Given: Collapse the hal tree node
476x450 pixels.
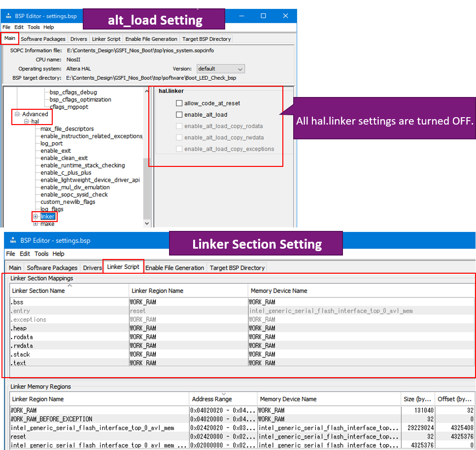Looking at the screenshot, I should [27, 121].
